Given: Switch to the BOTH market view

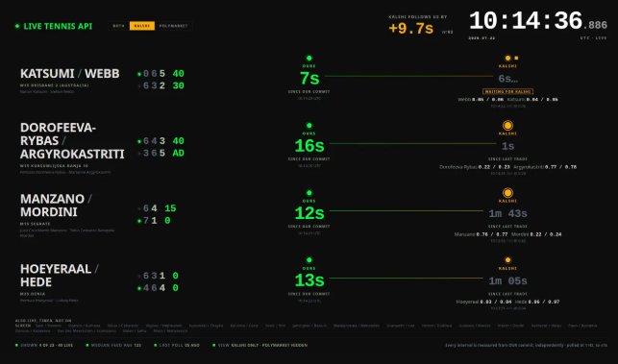Looking at the screenshot, I should click(x=118, y=26).
